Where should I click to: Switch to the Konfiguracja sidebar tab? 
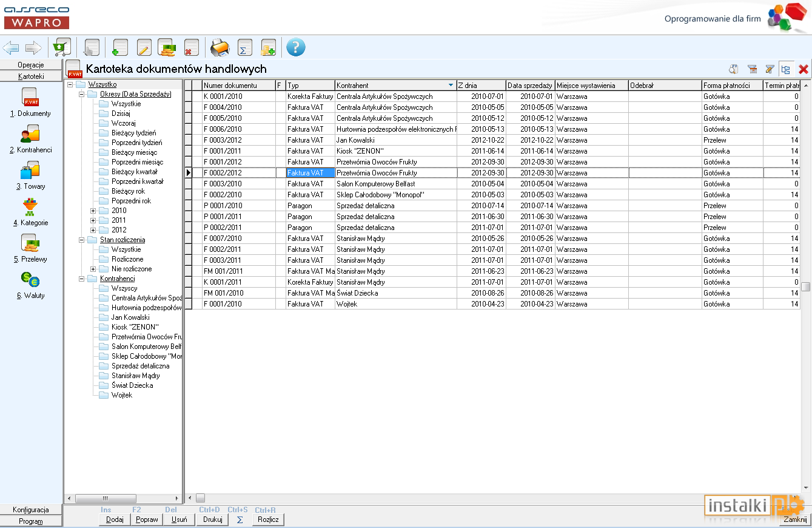pyautogui.click(x=31, y=510)
